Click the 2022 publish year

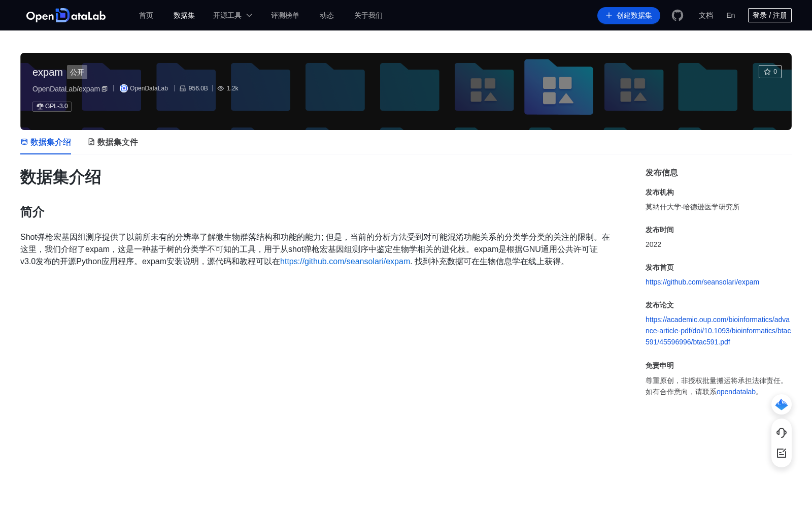[653, 244]
